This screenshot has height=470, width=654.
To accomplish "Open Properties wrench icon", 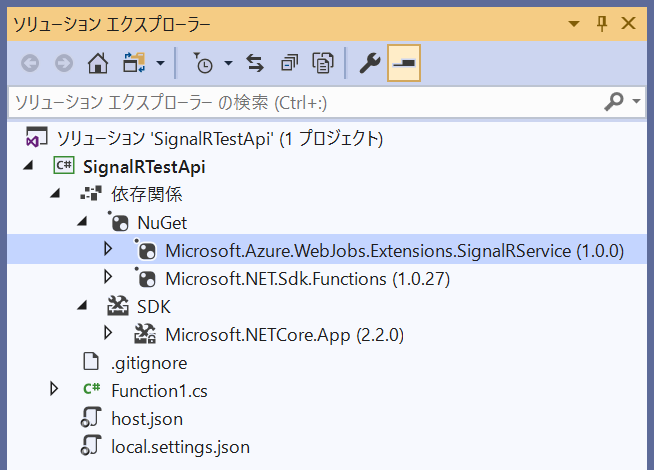I will [370, 63].
